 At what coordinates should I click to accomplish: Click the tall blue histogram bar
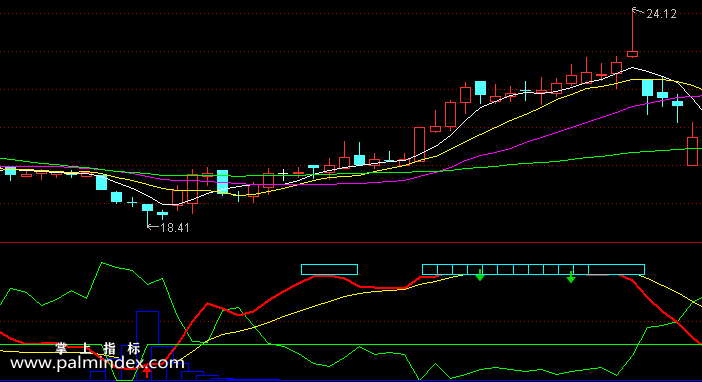(147, 346)
